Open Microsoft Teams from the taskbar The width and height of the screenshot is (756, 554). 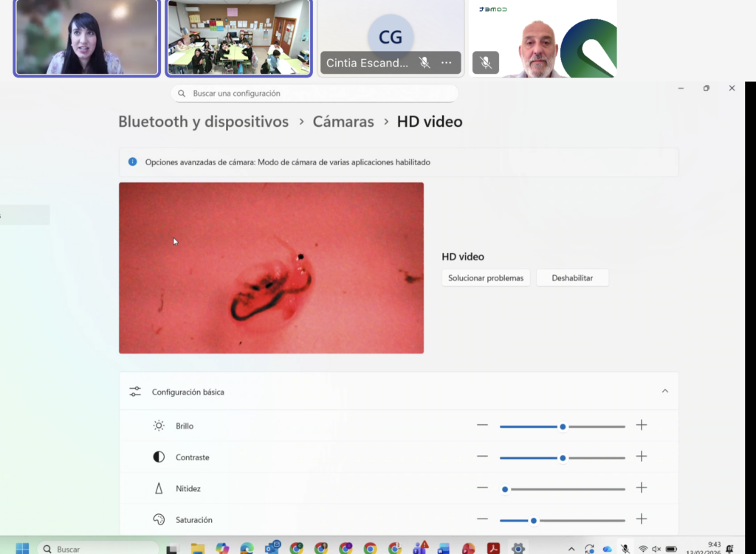point(419,548)
